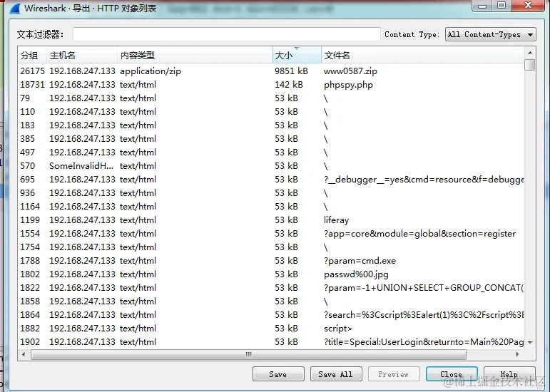The image size is (550, 392).
Task: Select packet 497 row
Action: (x=271, y=153)
